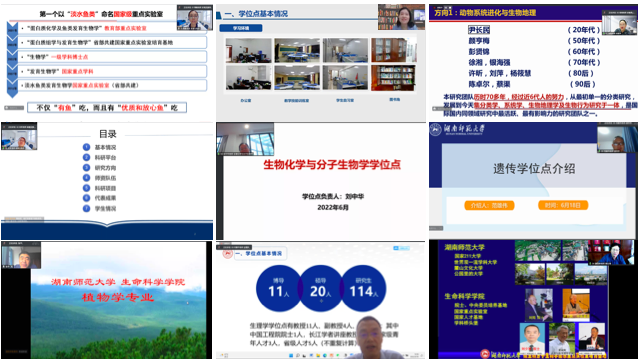Select the presenter video on the 植物学专业 slide
This screenshot has height=363, width=640.
click(x=21, y=255)
